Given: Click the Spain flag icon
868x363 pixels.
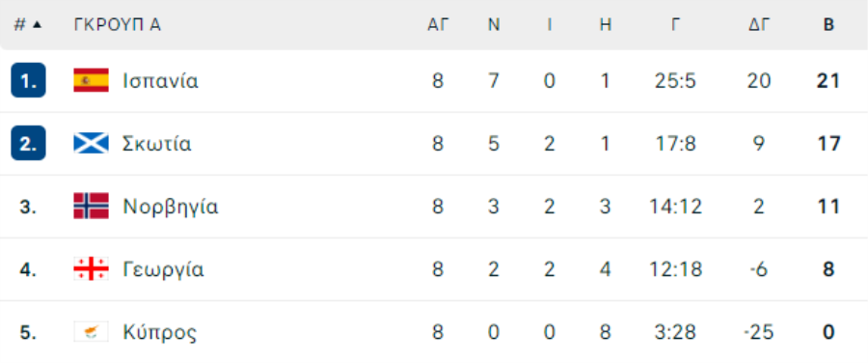Looking at the screenshot, I should [91, 81].
